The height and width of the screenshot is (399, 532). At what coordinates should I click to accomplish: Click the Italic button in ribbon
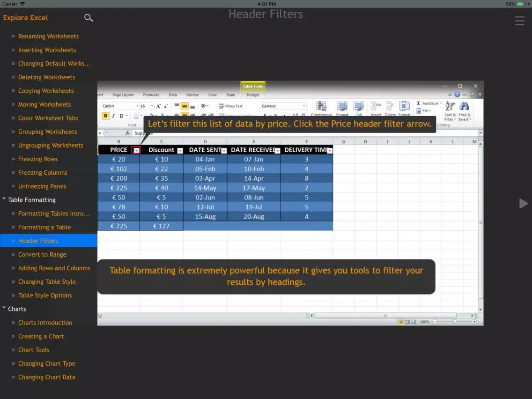pos(113,116)
